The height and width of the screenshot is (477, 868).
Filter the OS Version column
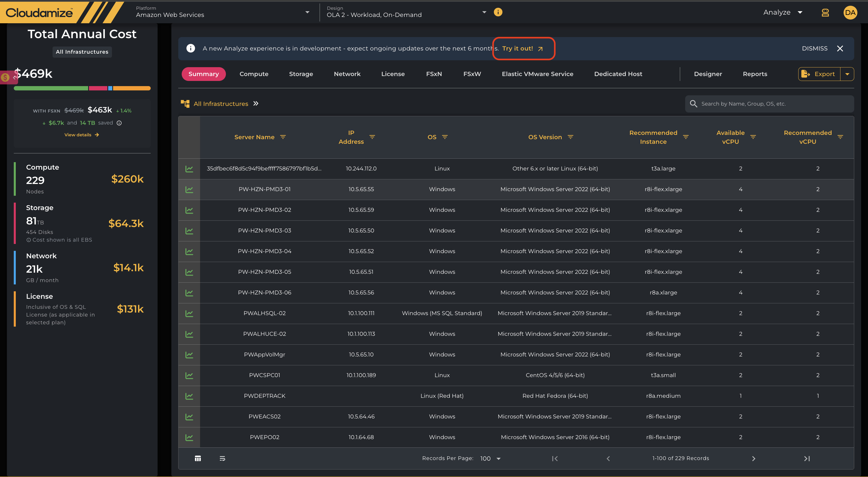click(x=570, y=137)
